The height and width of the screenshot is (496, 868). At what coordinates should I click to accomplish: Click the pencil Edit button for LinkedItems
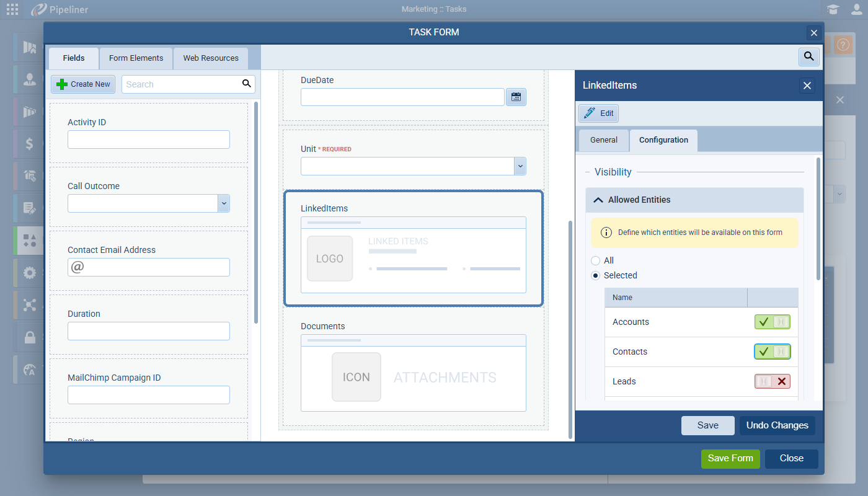coord(598,113)
